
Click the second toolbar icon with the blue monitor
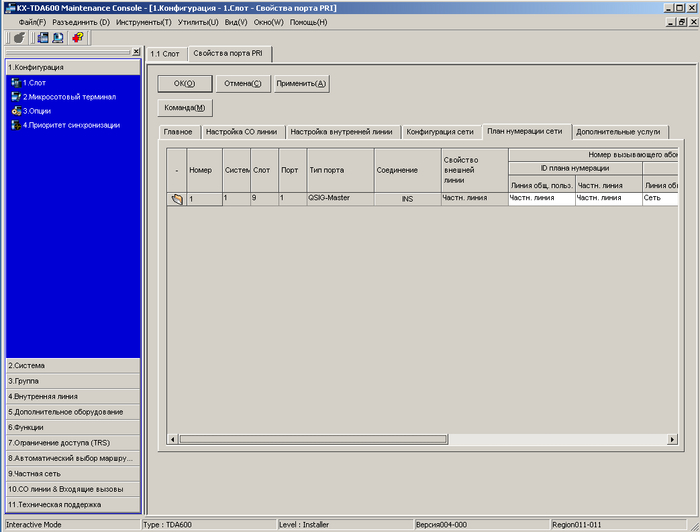click(43, 37)
